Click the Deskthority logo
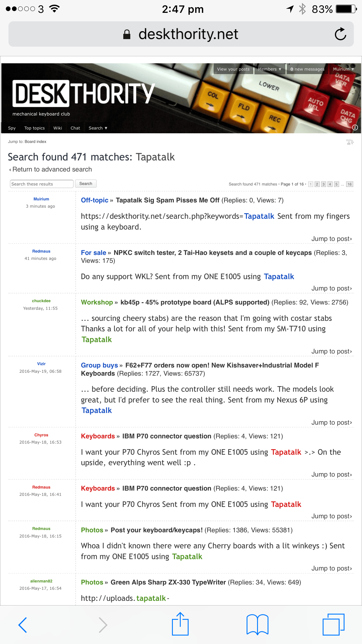Viewport: 362px width, 644px height. [x=83, y=93]
